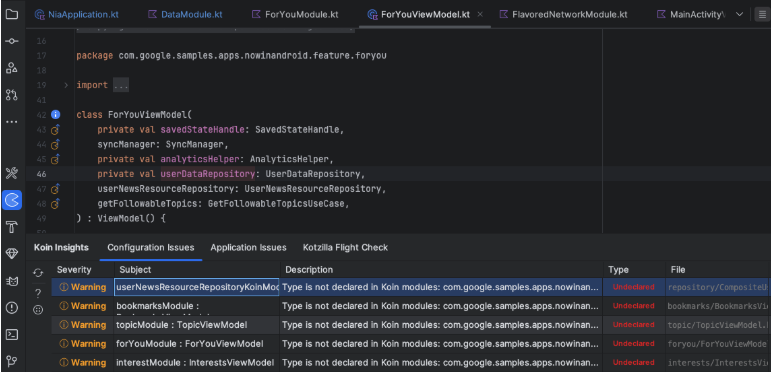Viewport: 771px width, 372px height.
Task: Click Undeclared type in topicModule row
Action: [x=633, y=325]
